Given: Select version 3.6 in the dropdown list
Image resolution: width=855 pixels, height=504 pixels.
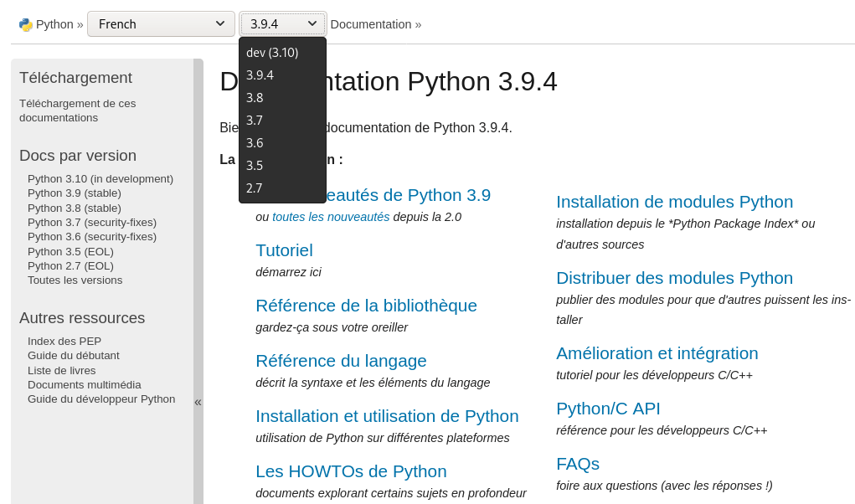Looking at the screenshot, I should point(255,143).
